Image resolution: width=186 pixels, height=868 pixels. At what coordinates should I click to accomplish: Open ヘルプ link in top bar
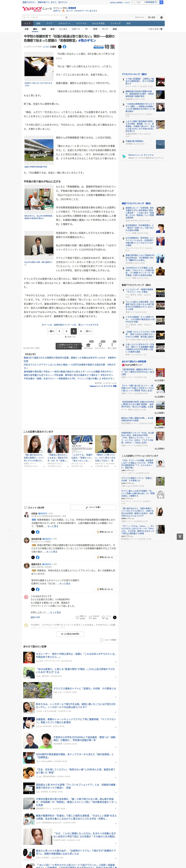[x=127, y=2]
